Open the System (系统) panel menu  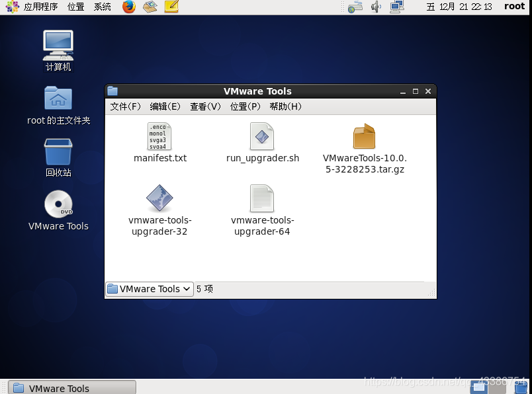tap(102, 7)
